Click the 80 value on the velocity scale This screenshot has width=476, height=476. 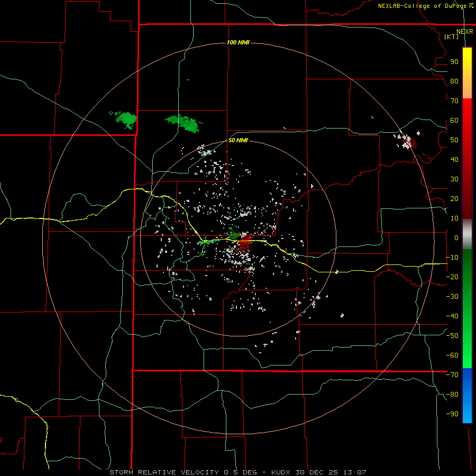[x=454, y=81]
